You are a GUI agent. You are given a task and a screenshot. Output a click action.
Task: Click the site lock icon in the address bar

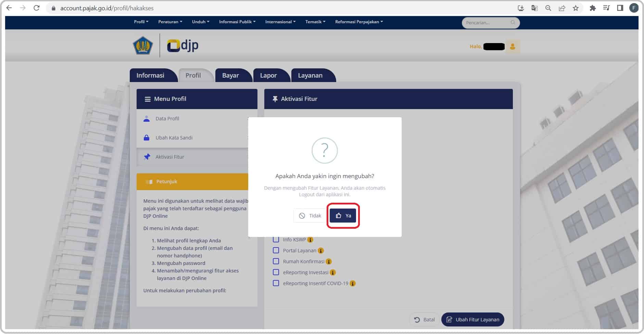pyautogui.click(x=53, y=8)
